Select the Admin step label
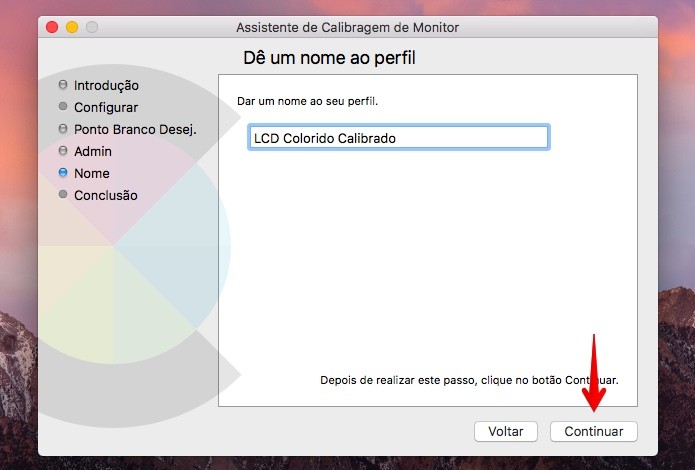 93,152
